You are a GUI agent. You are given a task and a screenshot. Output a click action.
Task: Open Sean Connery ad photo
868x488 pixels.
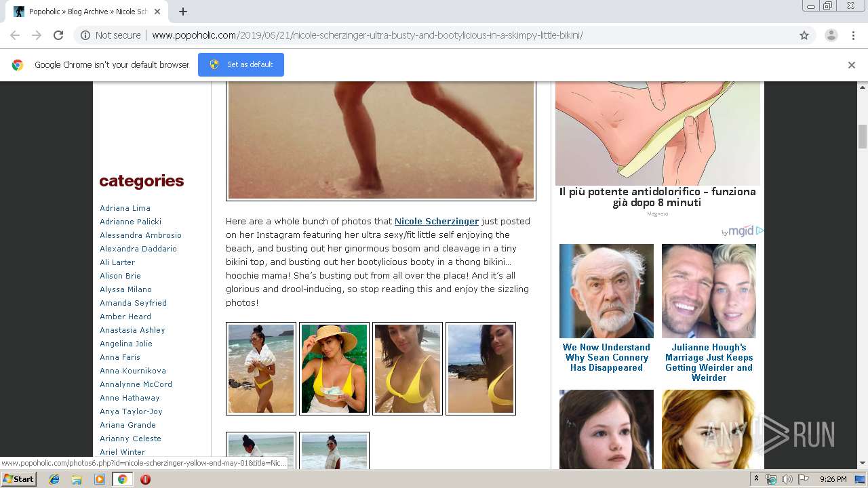pos(606,291)
